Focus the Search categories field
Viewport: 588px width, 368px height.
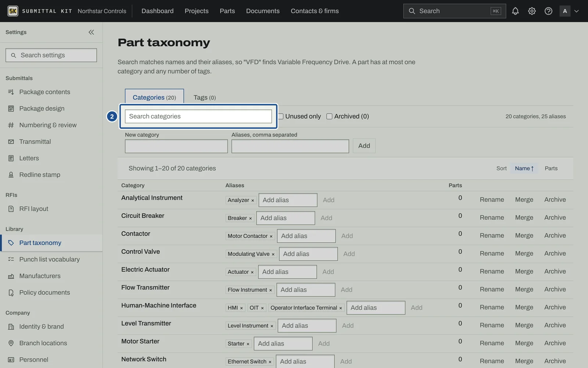tap(198, 116)
